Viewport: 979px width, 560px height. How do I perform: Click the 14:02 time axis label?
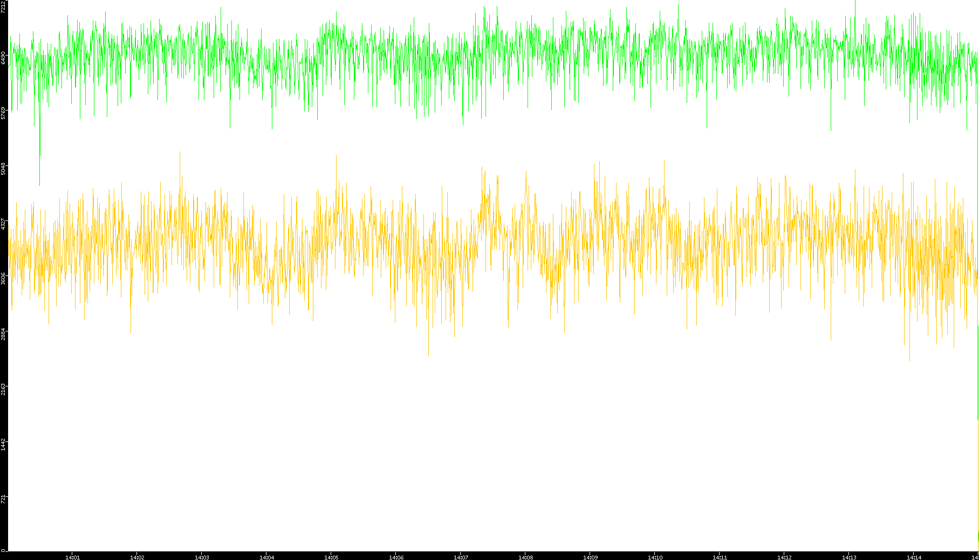137,557
